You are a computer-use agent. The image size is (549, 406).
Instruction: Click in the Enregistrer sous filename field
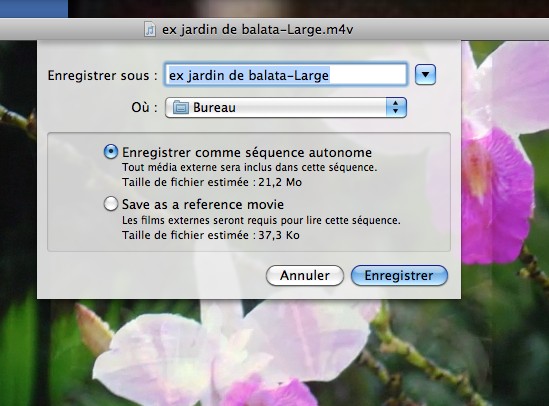tap(286, 75)
